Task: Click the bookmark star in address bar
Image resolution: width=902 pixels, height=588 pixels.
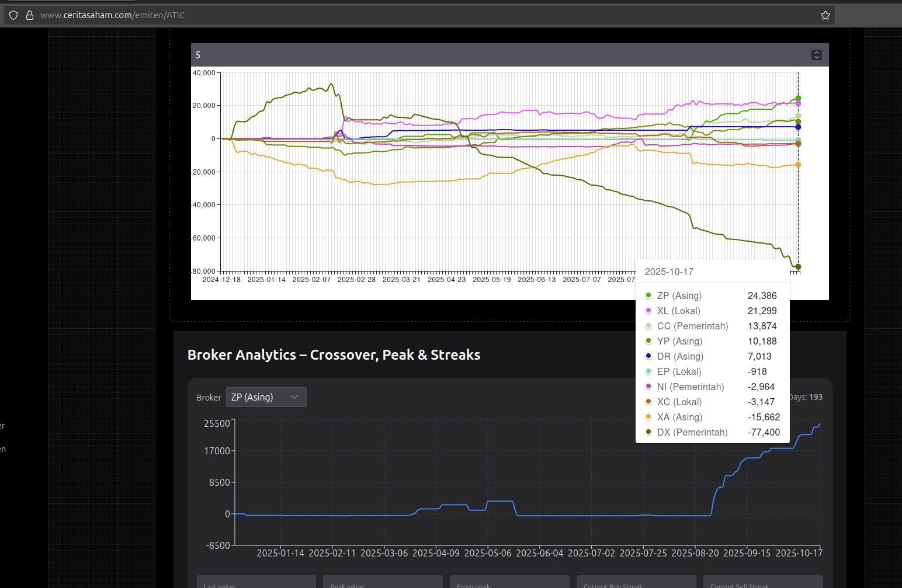Action: (x=825, y=15)
